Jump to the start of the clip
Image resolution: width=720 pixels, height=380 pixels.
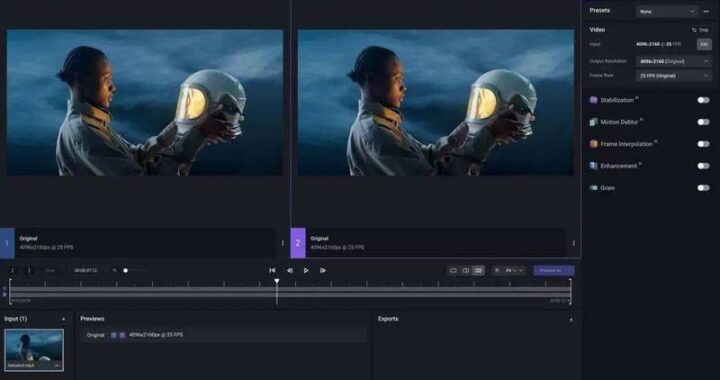272,271
